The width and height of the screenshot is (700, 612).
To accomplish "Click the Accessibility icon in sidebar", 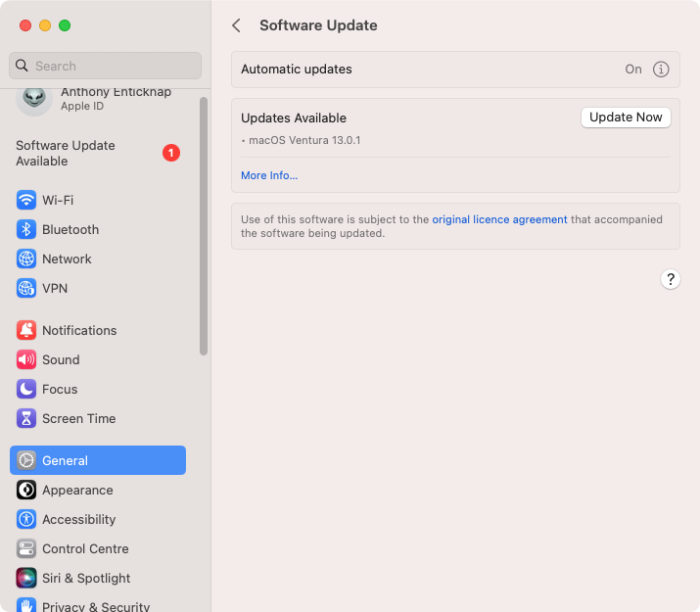I will (x=26, y=520).
